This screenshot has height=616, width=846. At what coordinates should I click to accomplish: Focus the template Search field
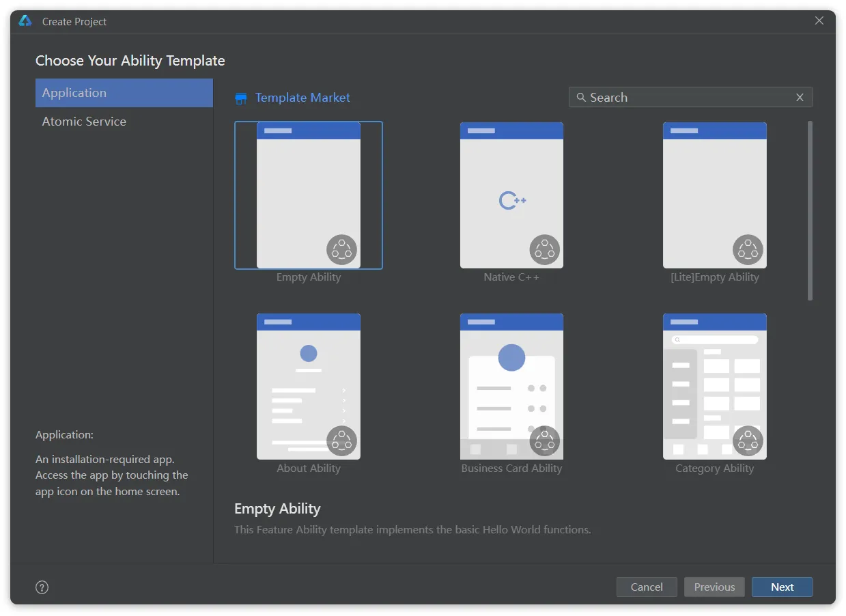690,98
